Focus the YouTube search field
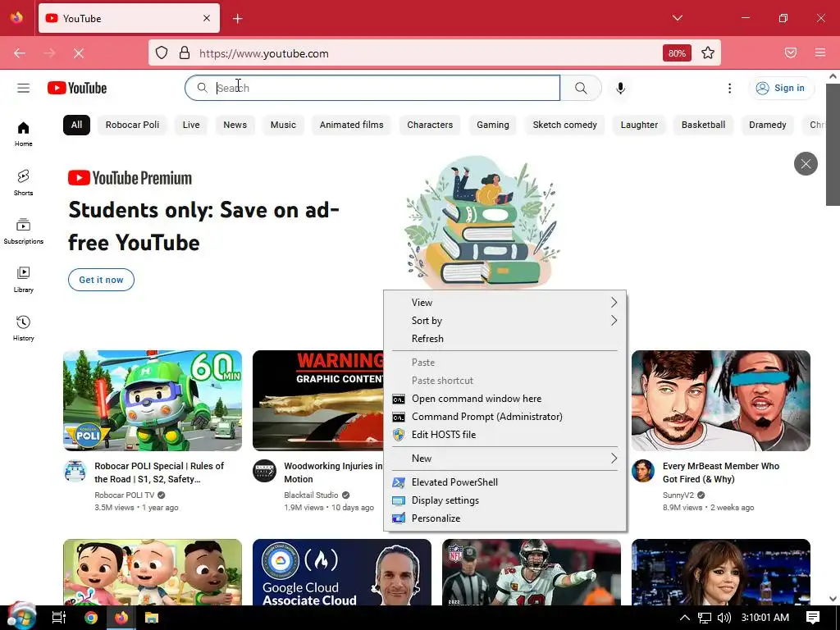The image size is (840, 630). (x=373, y=88)
